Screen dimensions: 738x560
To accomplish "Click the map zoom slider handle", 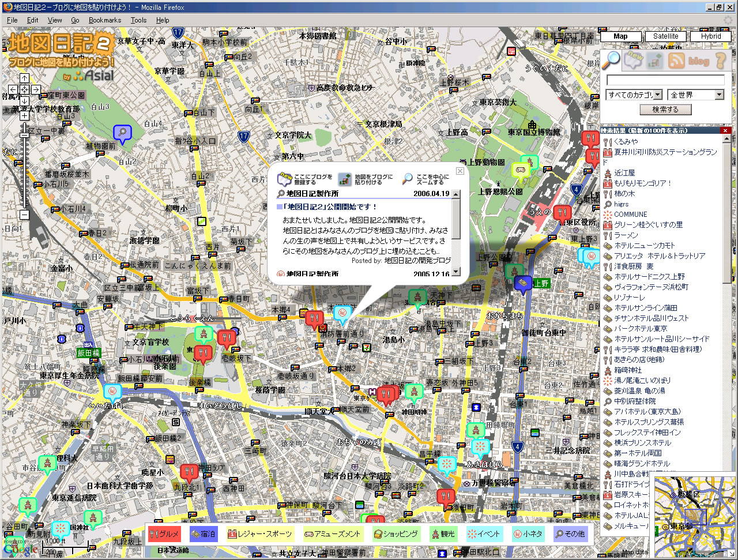I will (x=24, y=135).
